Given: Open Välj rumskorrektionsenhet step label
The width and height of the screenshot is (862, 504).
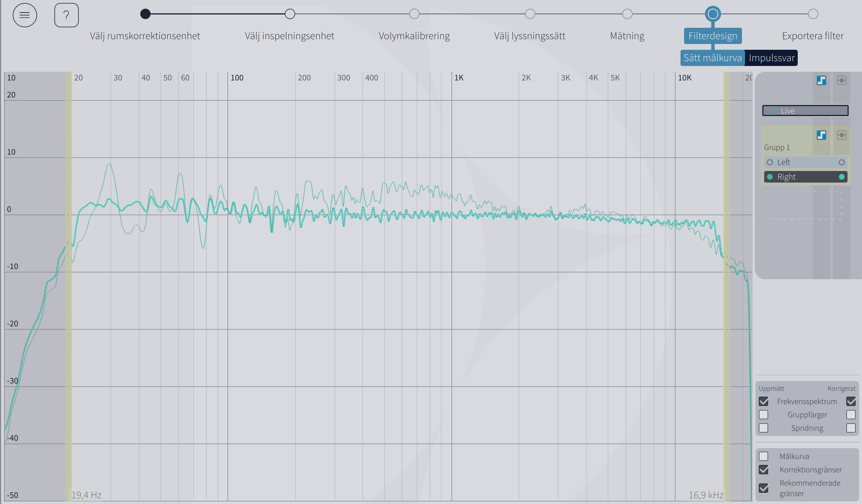Looking at the screenshot, I should [145, 36].
